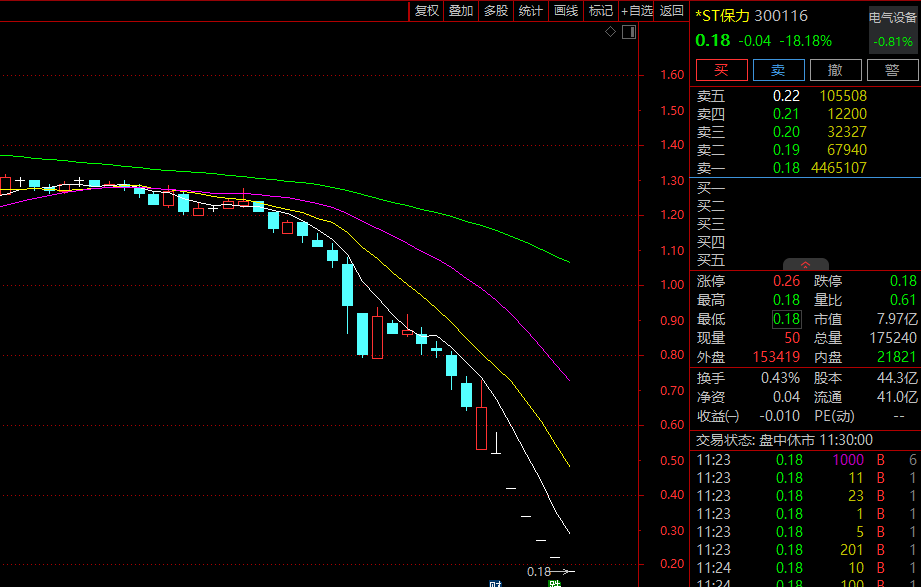This screenshot has height=587, width=921.
Task: Select the 卖一 ask row at 0.18
Action: [x=782, y=168]
